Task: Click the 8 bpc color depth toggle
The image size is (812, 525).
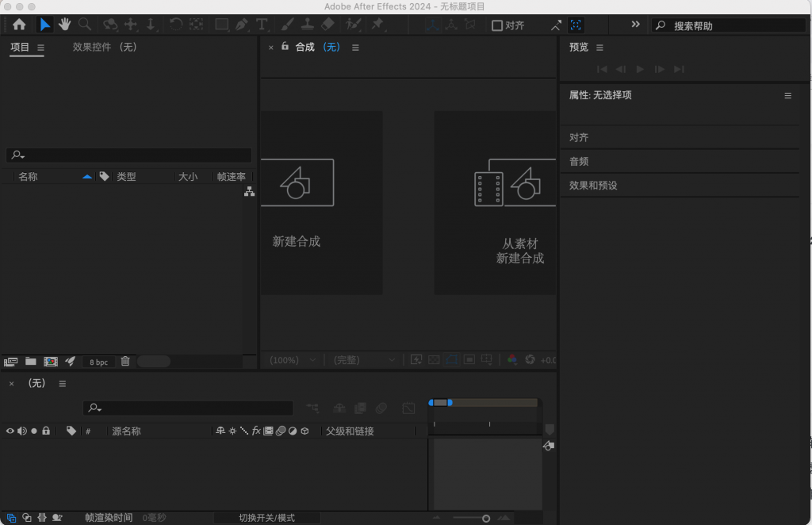Action: (x=98, y=361)
